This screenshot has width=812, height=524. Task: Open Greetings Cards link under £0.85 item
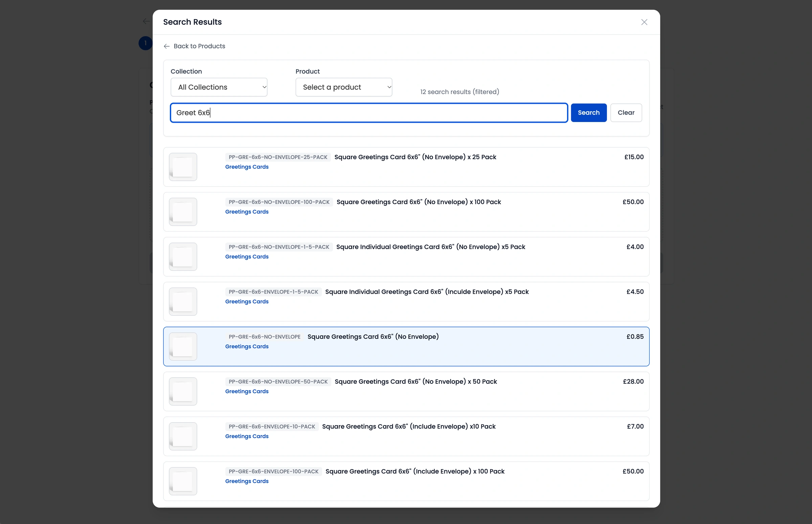[247, 347]
